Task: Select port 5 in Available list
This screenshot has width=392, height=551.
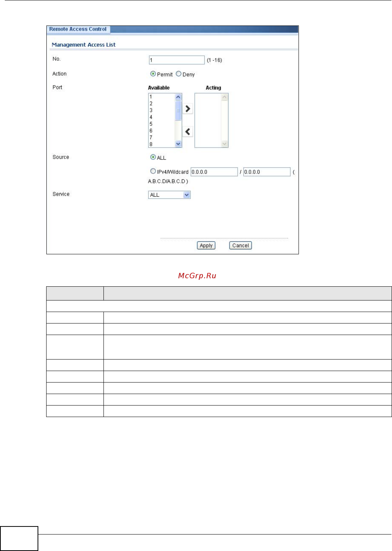Action: (162, 124)
